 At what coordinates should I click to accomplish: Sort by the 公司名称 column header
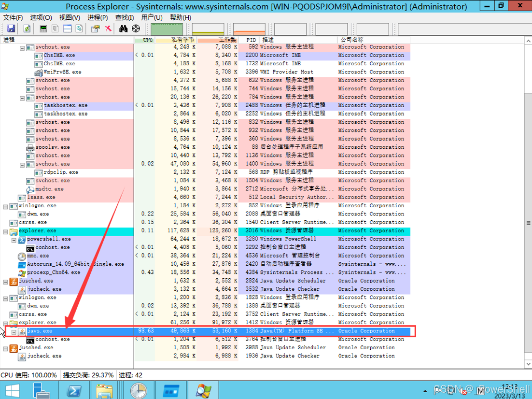click(x=374, y=40)
